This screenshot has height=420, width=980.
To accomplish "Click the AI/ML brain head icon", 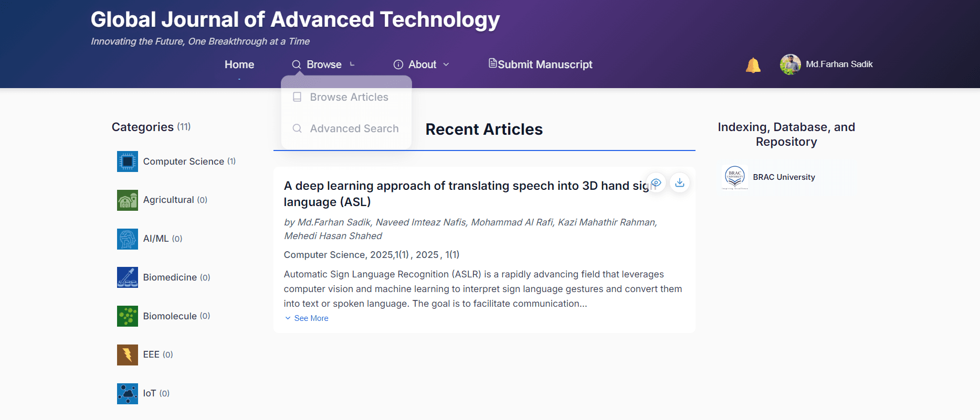I will [x=128, y=239].
